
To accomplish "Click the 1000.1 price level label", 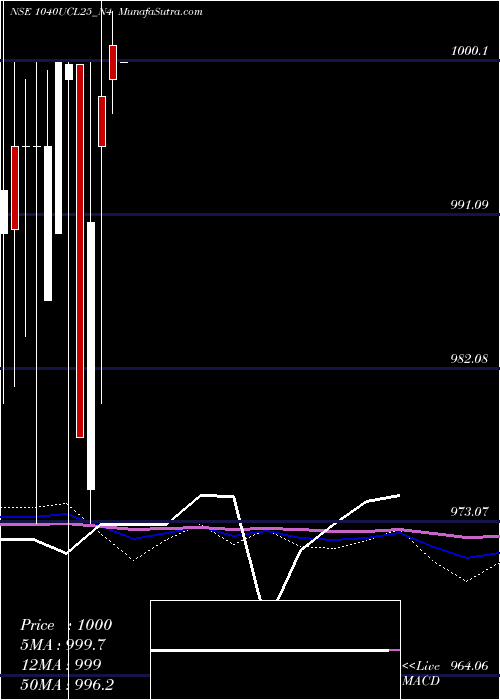I will coord(470,51).
